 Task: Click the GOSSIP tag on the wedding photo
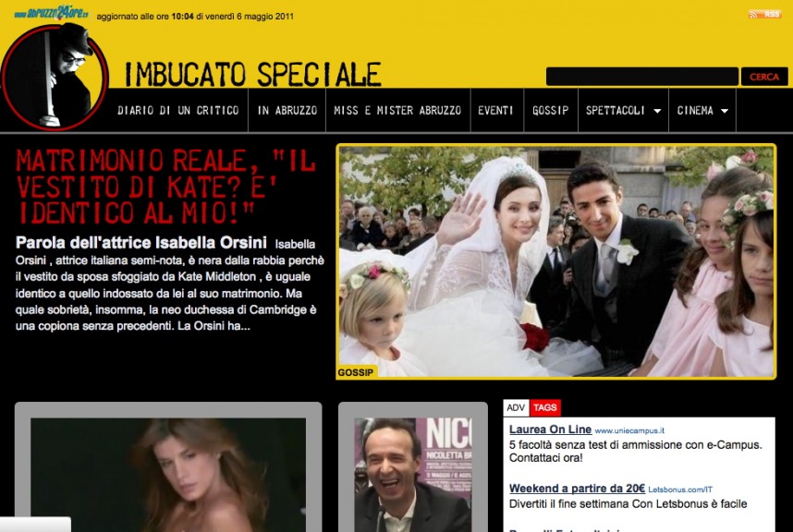356,372
